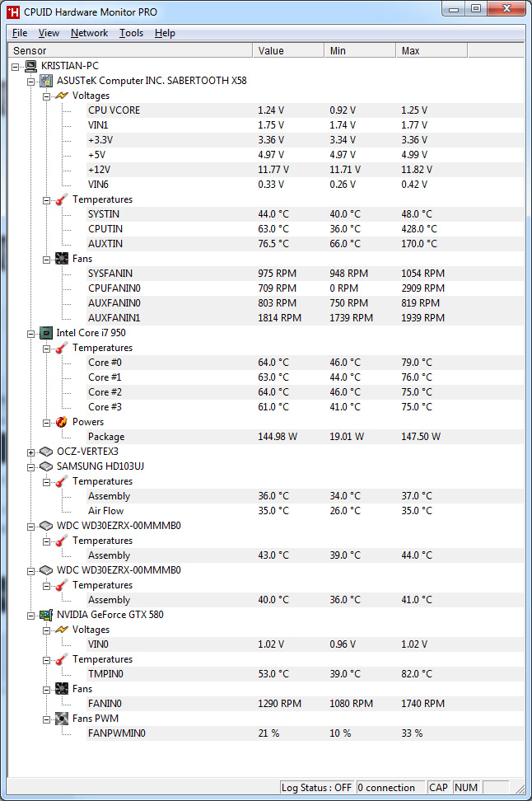Click the 428.0 °C max value
Screen dimensions: 532x801
(419, 229)
